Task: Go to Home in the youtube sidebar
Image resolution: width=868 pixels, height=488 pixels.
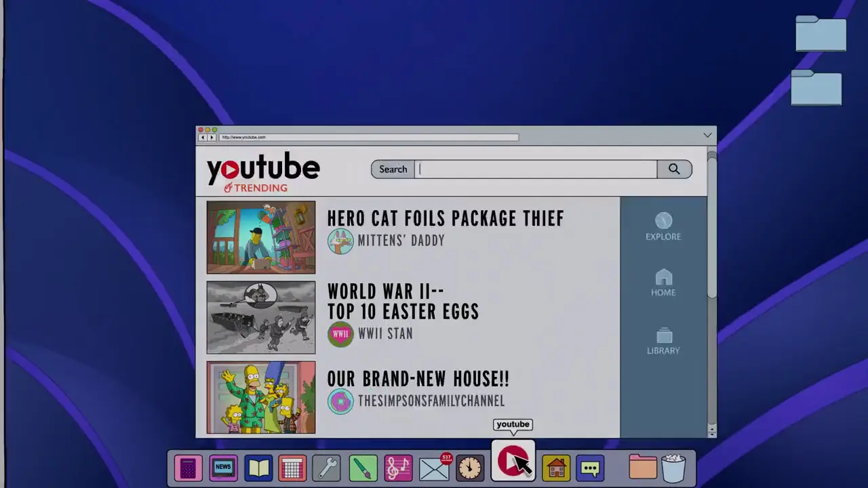Action: (663, 283)
